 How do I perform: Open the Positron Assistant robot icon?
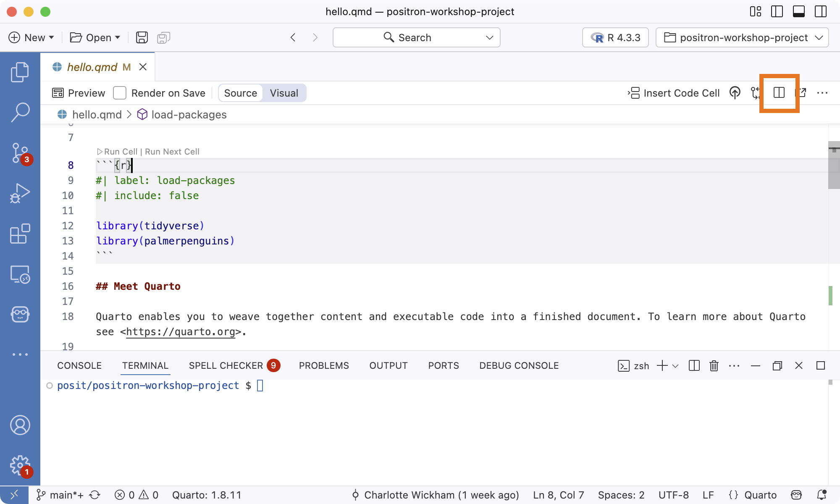[x=20, y=314]
